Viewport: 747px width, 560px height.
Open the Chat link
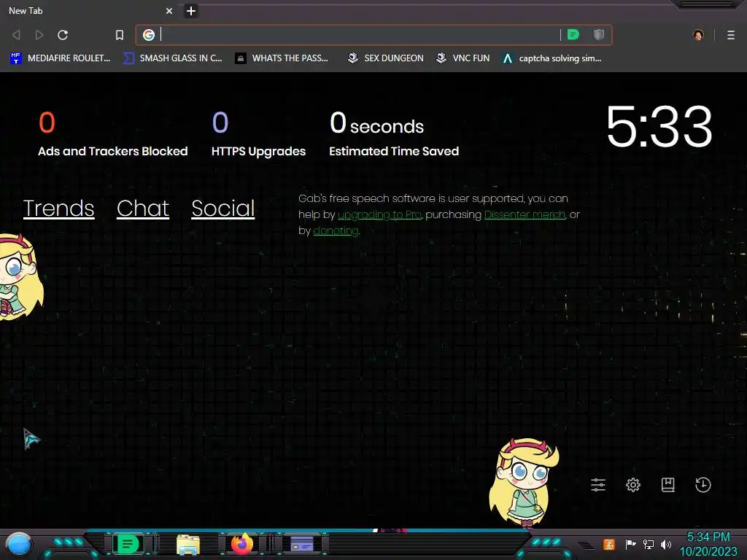143,209
